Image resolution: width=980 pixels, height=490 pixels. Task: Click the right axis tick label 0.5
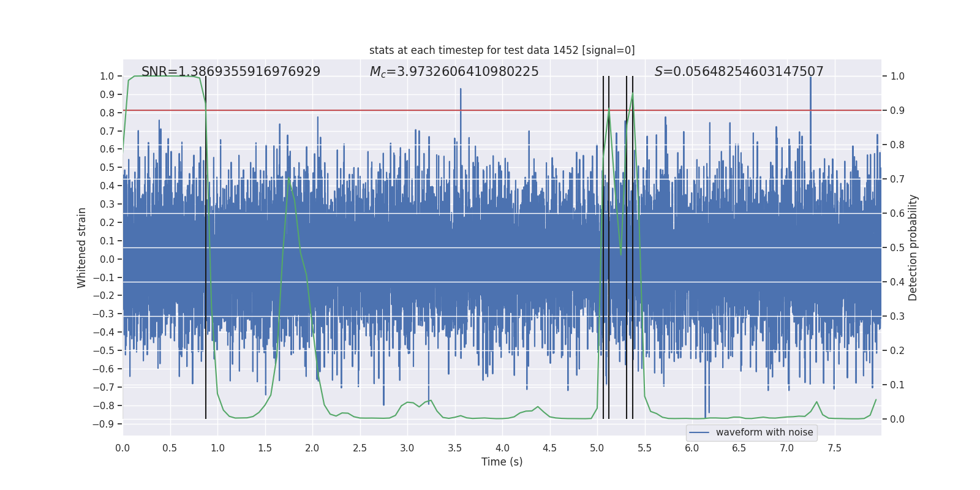(897, 247)
